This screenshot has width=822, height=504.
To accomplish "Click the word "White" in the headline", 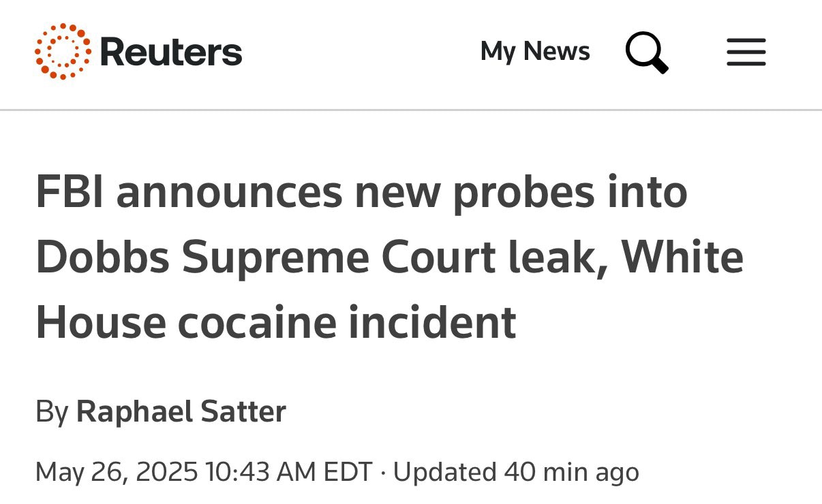I will tap(682, 257).
